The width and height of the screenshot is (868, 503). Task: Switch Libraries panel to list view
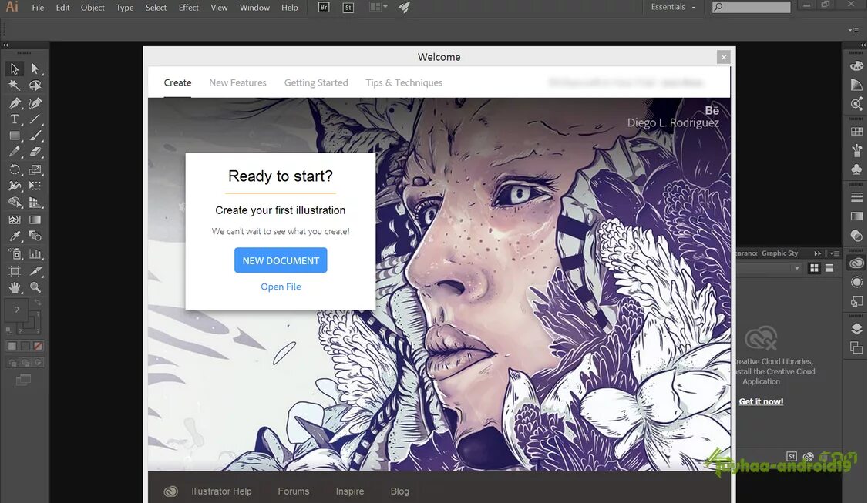click(829, 268)
